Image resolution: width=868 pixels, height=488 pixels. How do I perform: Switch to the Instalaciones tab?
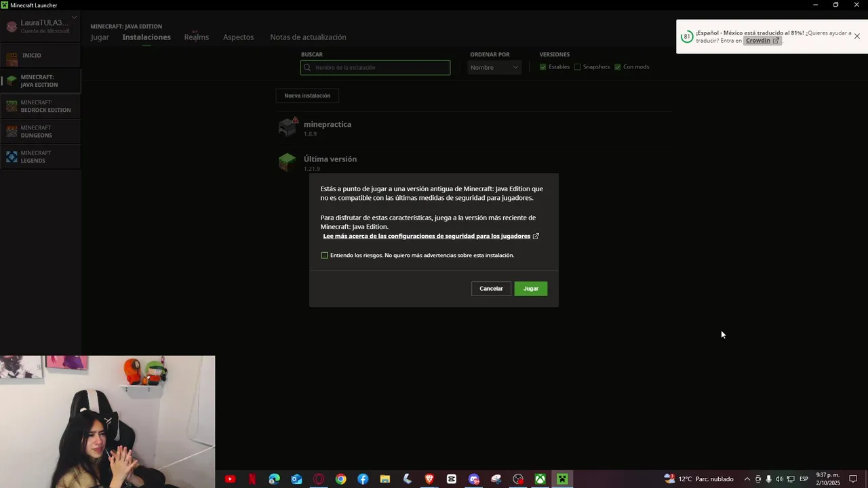click(146, 37)
